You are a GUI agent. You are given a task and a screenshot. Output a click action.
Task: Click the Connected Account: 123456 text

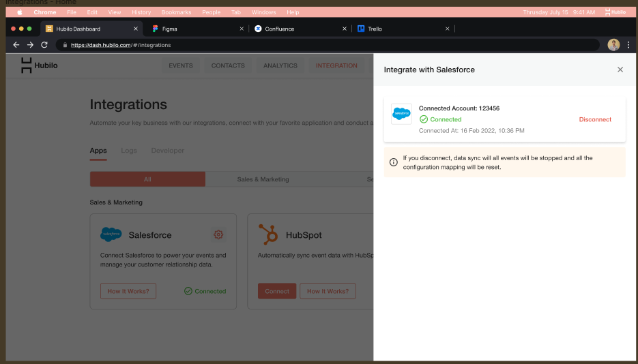tap(459, 108)
